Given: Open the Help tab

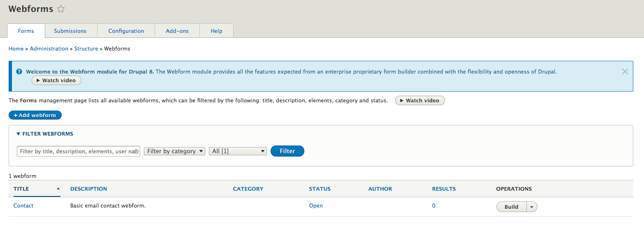Looking at the screenshot, I should [216, 31].
